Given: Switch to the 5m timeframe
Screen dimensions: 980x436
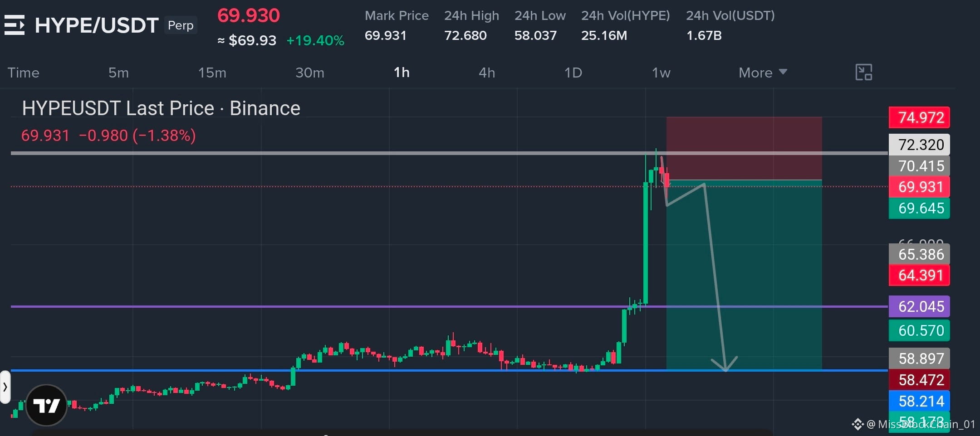Looking at the screenshot, I should pos(118,73).
